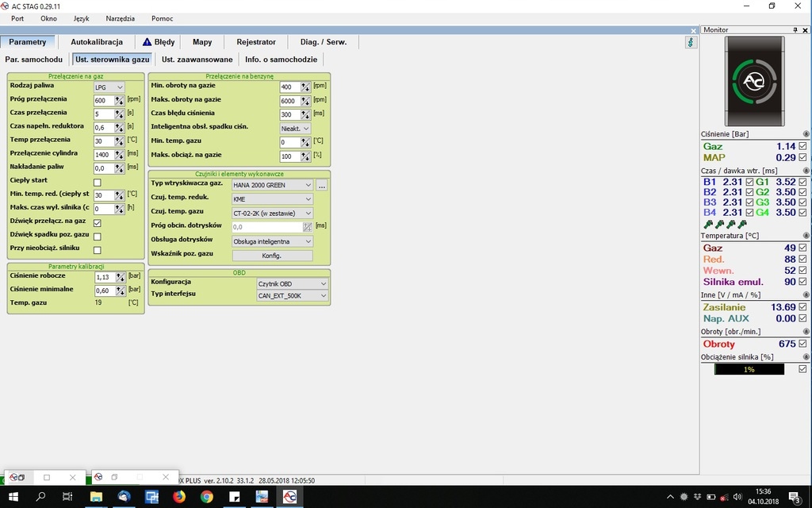Viewport: 812px width, 508px height.
Task: Open the Port menu
Action: 17,18
